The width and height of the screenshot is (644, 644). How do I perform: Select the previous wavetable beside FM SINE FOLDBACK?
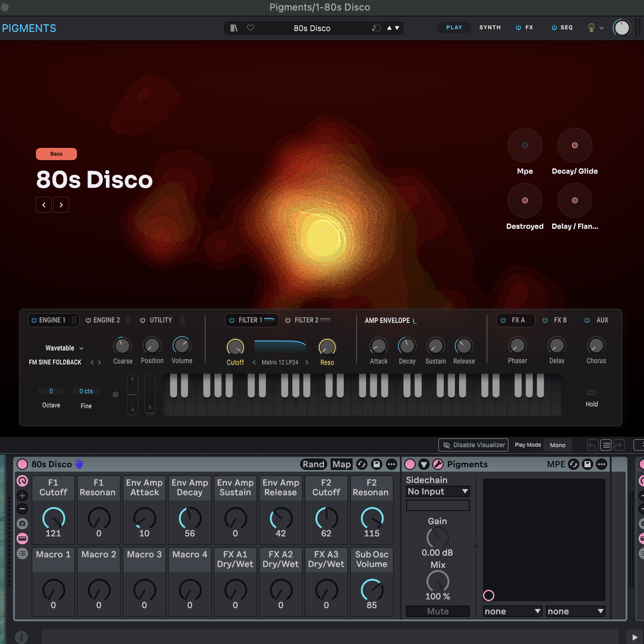coord(92,362)
